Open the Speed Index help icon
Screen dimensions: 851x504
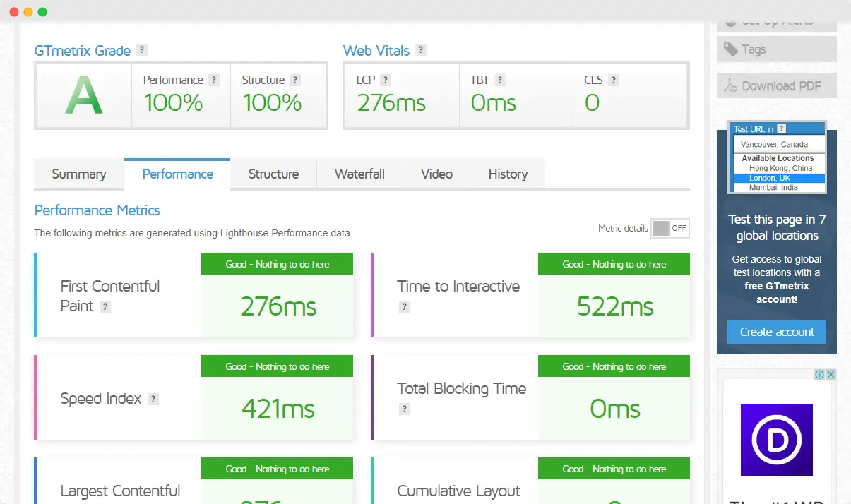pos(153,399)
